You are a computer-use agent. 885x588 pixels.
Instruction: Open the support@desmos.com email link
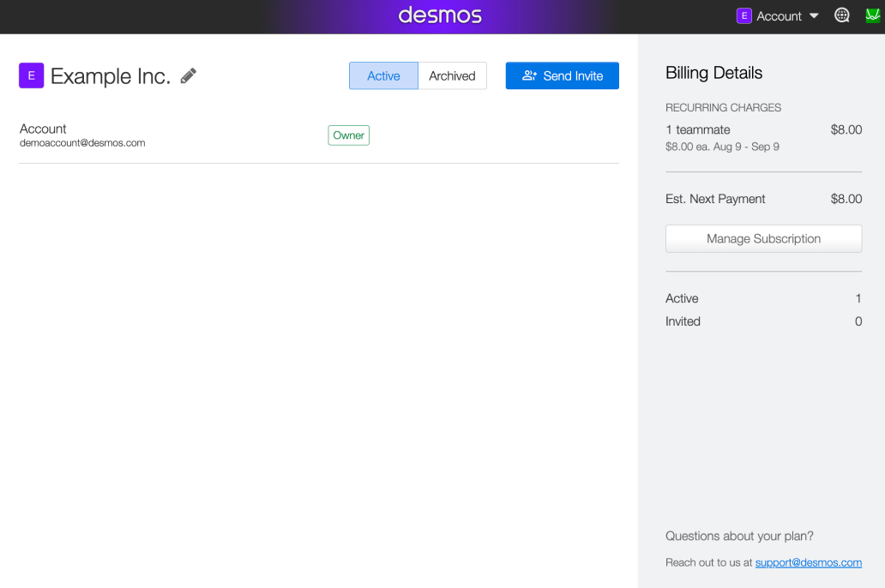tap(808, 562)
